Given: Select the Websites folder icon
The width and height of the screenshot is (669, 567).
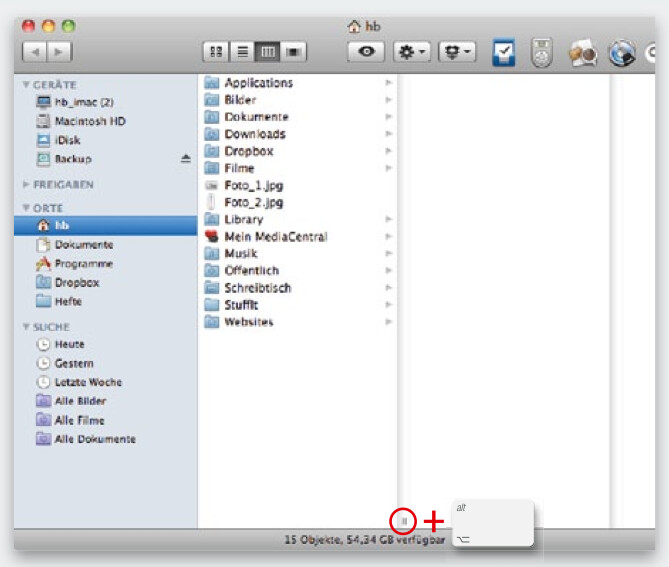Looking at the screenshot, I should tap(212, 322).
